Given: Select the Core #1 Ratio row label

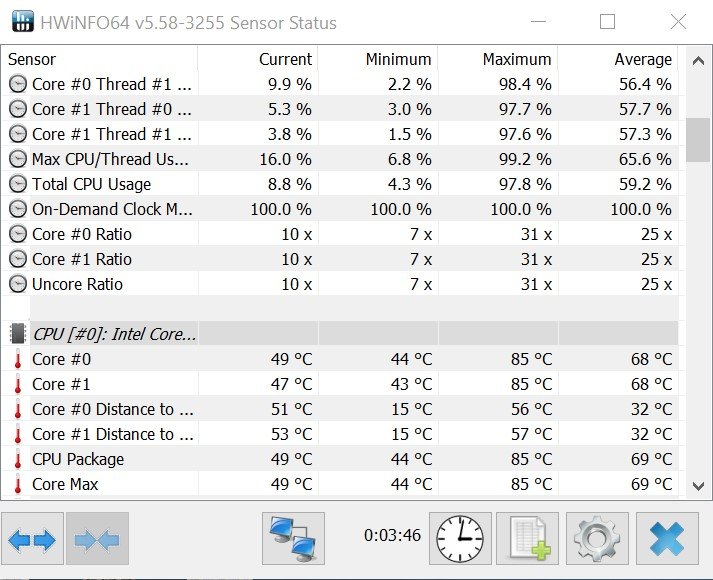Looking at the screenshot, I should coord(82,259).
